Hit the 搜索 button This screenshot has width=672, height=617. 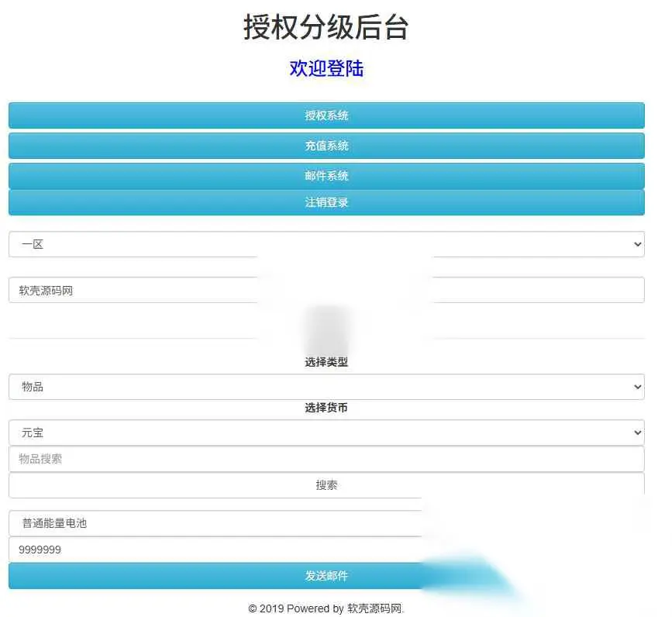point(326,485)
